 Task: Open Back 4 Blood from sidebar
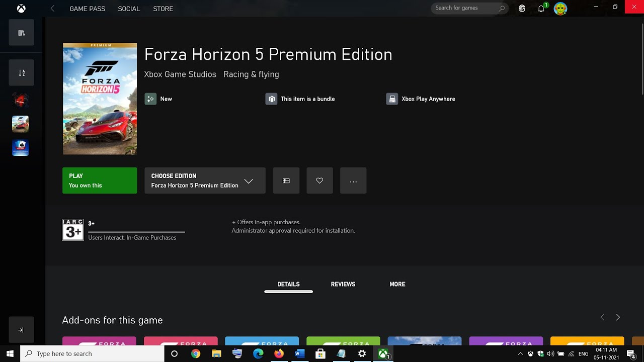pyautogui.click(x=21, y=100)
